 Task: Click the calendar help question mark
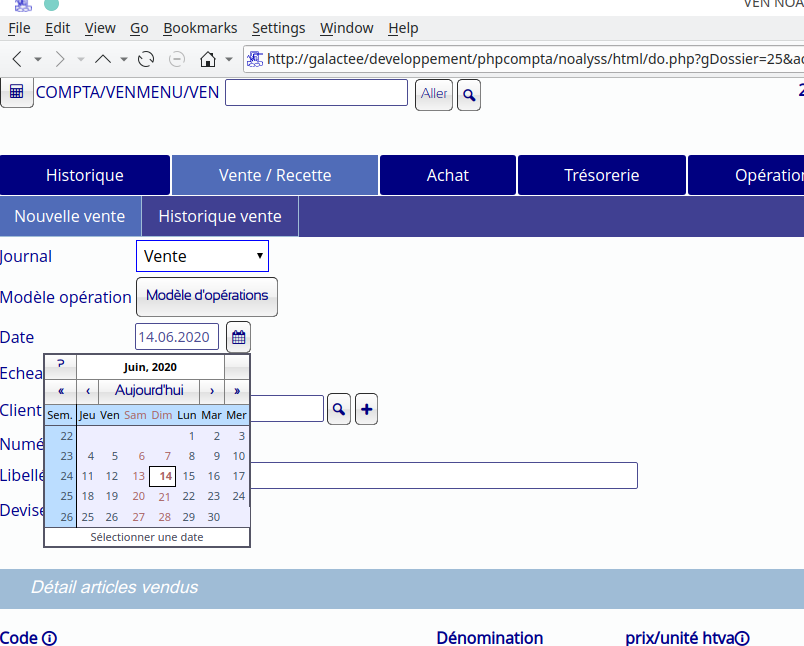click(60, 365)
